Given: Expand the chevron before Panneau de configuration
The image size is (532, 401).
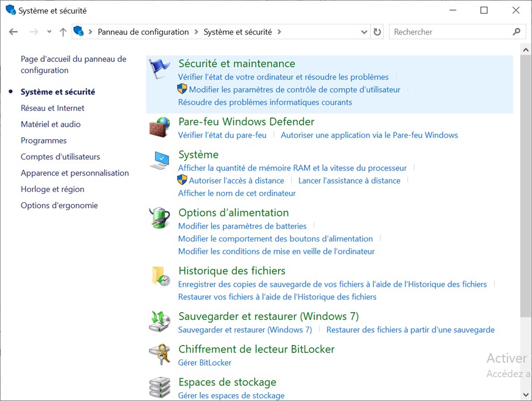Looking at the screenshot, I should (x=90, y=32).
